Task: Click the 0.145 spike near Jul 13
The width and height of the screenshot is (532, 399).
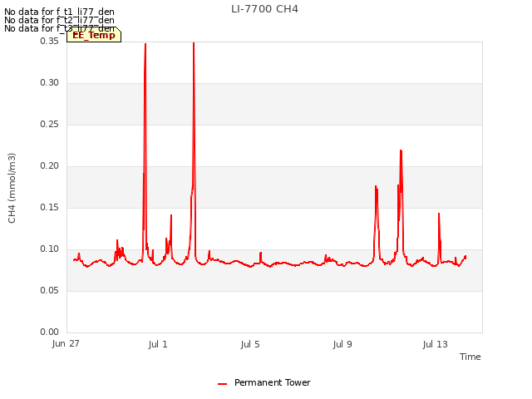Action: click(x=439, y=214)
